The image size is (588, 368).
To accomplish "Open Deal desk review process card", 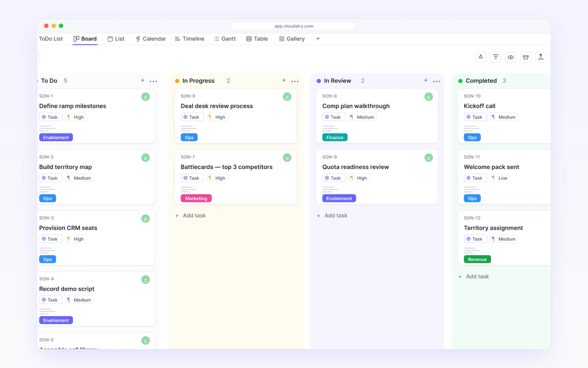I will coord(235,116).
